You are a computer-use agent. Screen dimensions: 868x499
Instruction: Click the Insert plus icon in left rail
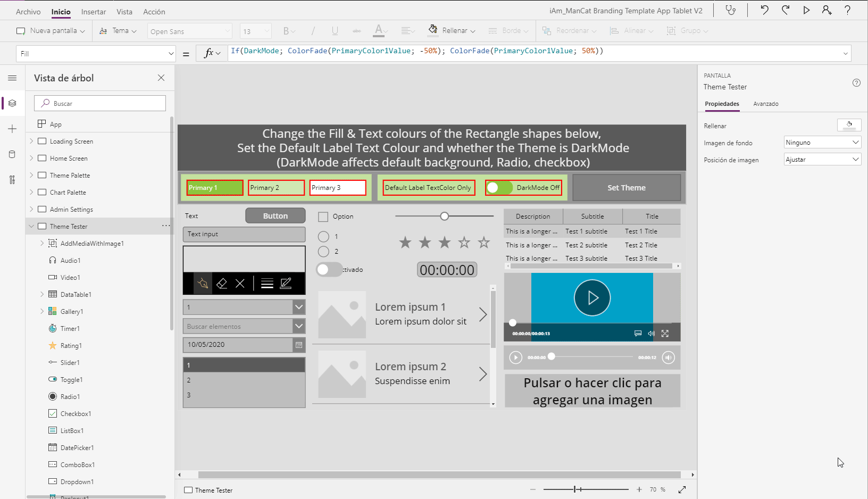(12, 129)
